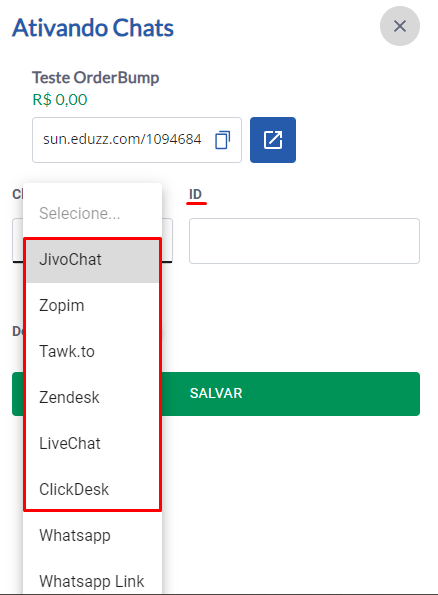The width and height of the screenshot is (438, 595).
Task: Choose the Whatsapp option
Action: 92,535
